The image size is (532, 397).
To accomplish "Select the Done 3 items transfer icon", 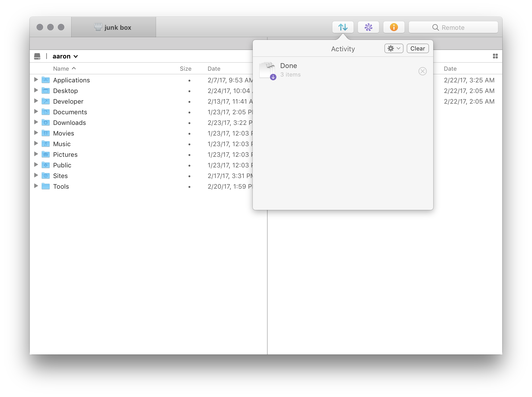I will pos(268,71).
